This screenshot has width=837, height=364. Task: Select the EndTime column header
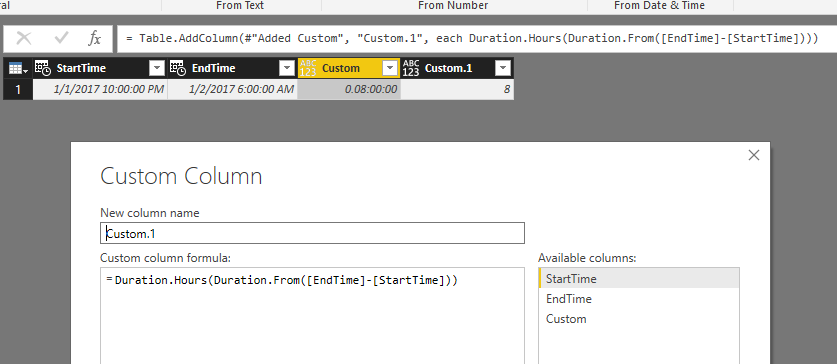pyautogui.click(x=232, y=68)
